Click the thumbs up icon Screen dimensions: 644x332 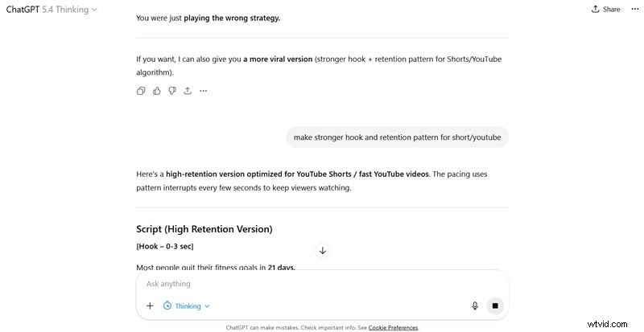pyautogui.click(x=157, y=91)
